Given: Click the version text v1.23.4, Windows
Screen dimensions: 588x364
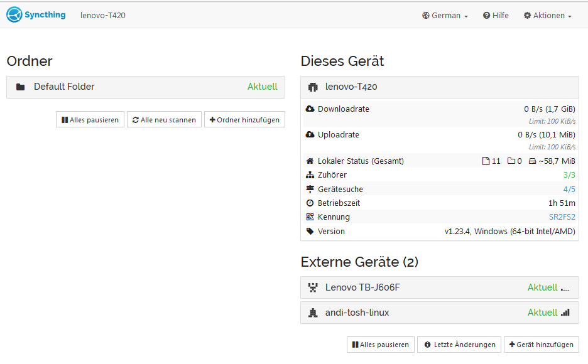Looking at the screenshot, I should 509,232.
